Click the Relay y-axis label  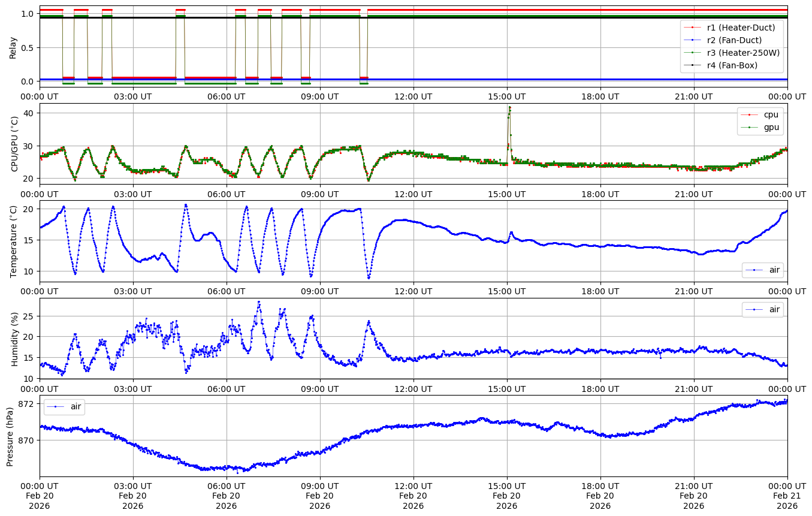pyautogui.click(x=13, y=47)
